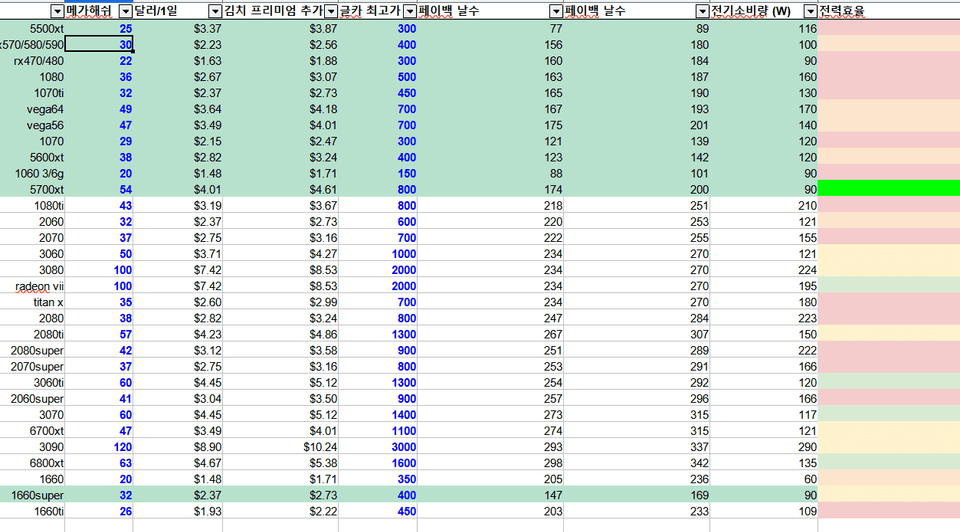Select the 2060super name cell
960x532 pixels.
click(32, 399)
